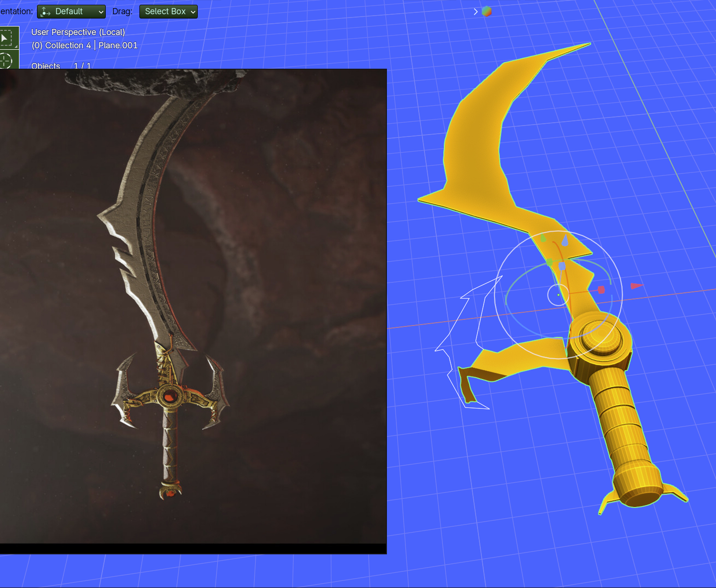Click the green cube scale handle
The height and width of the screenshot is (588, 716).
pos(549,262)
